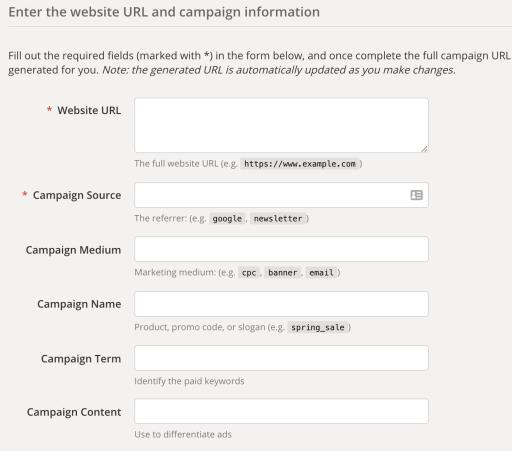Click the spring_sale example tag
The width and height of the screenshot is (512, 451).
[318, 327]
